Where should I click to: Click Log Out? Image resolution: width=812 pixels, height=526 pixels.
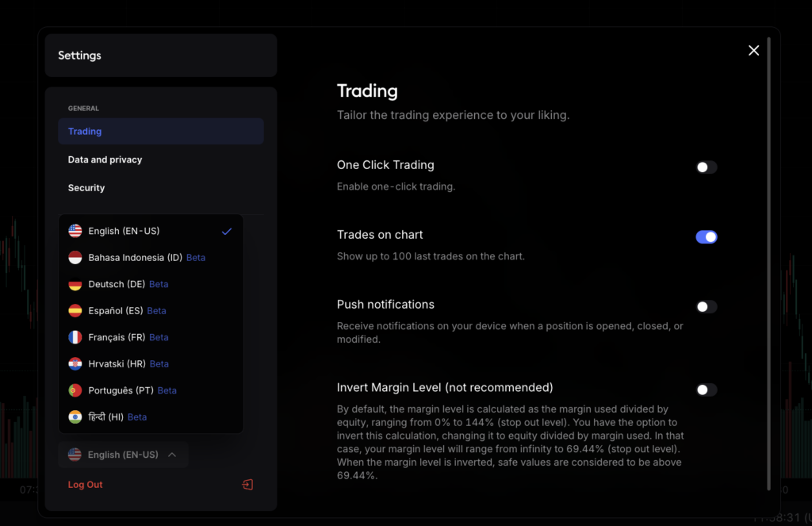[x=85, y=484]
